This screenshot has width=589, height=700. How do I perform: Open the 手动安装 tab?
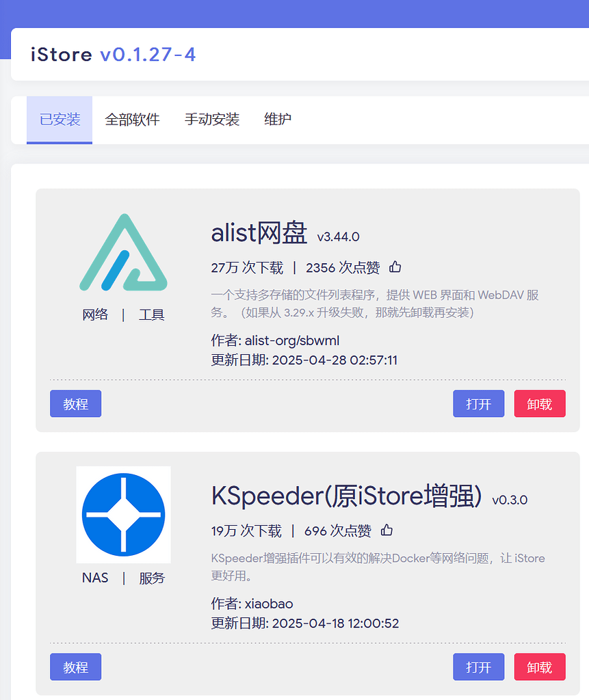(x=211, y=119)
